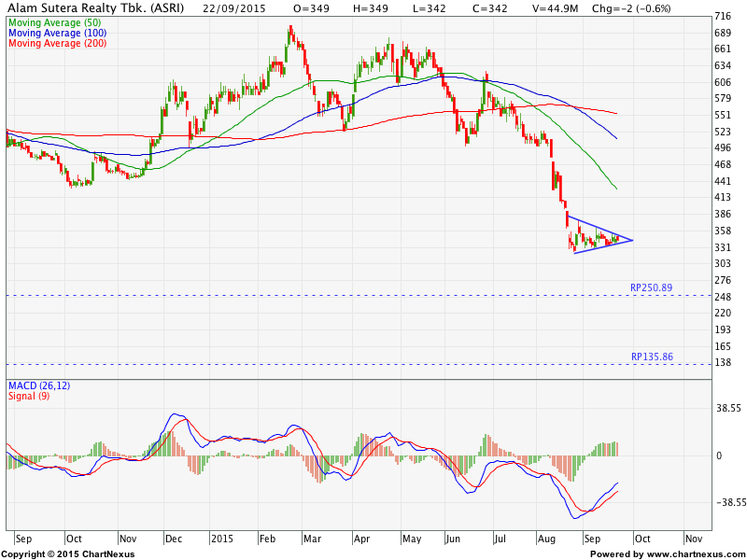Click the RP250.89 support level label

[651, 287]
